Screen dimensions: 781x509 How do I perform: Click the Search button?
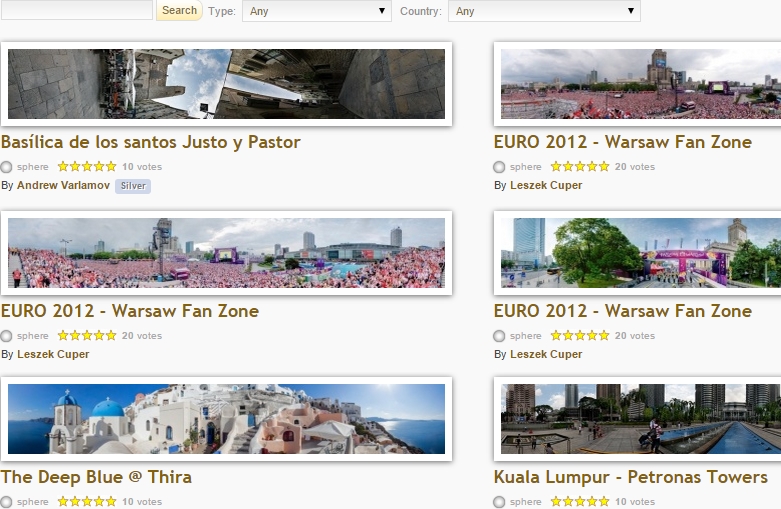[x=179, y=10]
